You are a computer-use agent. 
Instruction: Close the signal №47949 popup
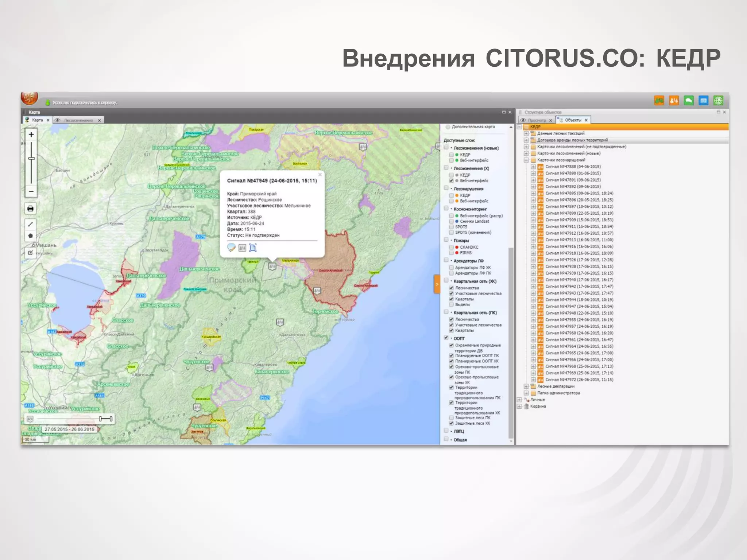pyautogui.click(x=320, y=175)
